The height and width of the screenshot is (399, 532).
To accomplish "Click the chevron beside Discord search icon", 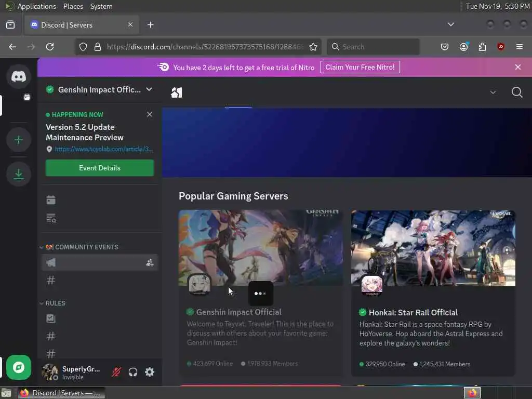I will click(493, 92).
